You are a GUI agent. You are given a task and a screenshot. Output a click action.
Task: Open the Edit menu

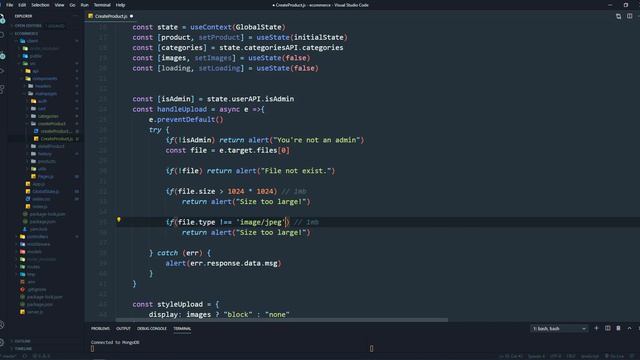[x=22, y=5]
